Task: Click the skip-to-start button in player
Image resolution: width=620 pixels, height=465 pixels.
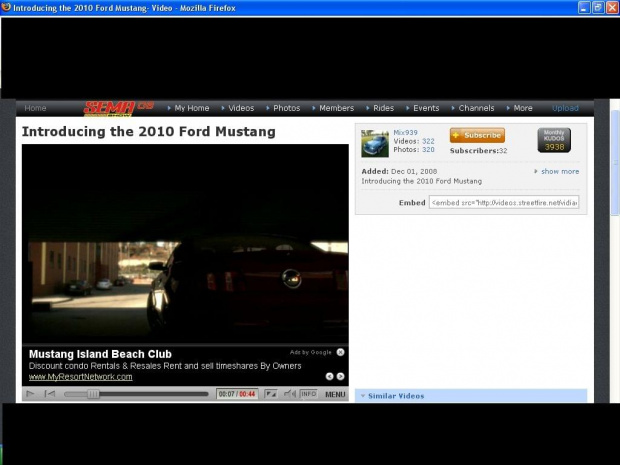Action: click(50, 394)
